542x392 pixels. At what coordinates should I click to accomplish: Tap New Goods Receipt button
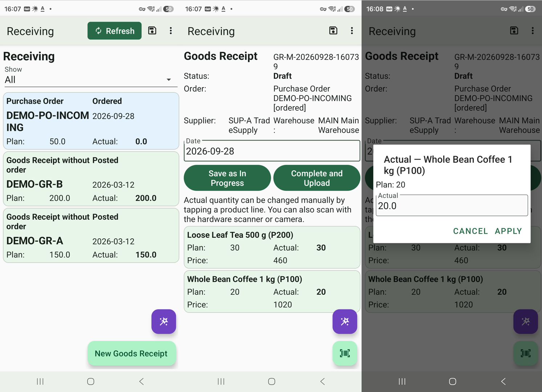coord(131,353)
